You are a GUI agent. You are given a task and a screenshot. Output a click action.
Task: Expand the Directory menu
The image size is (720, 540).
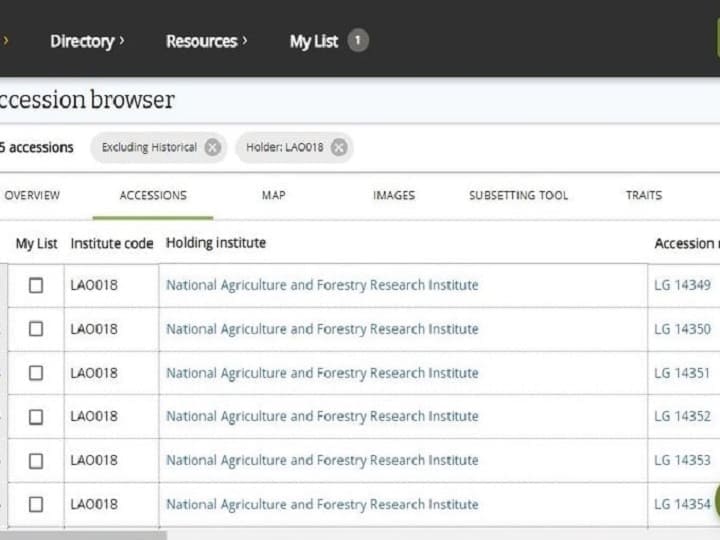point(87,41)
